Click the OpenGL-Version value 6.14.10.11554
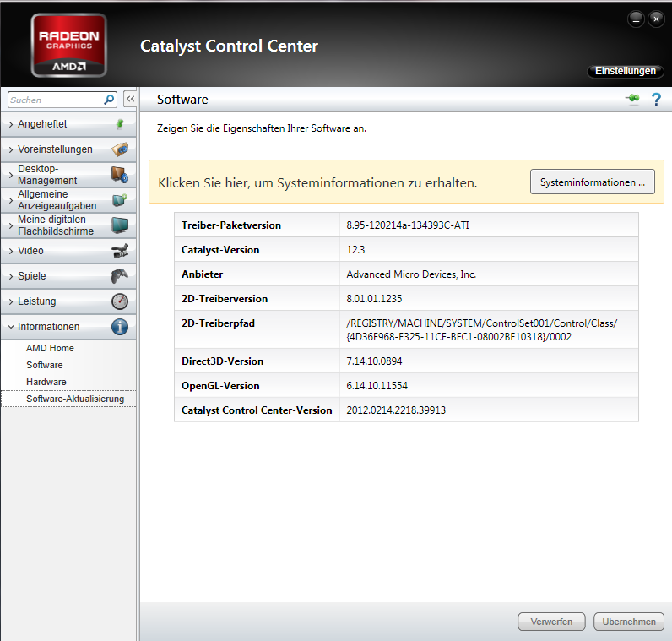The height and width of the screenshot is (641, 672). pyautogui.click(x=377, y=385)
